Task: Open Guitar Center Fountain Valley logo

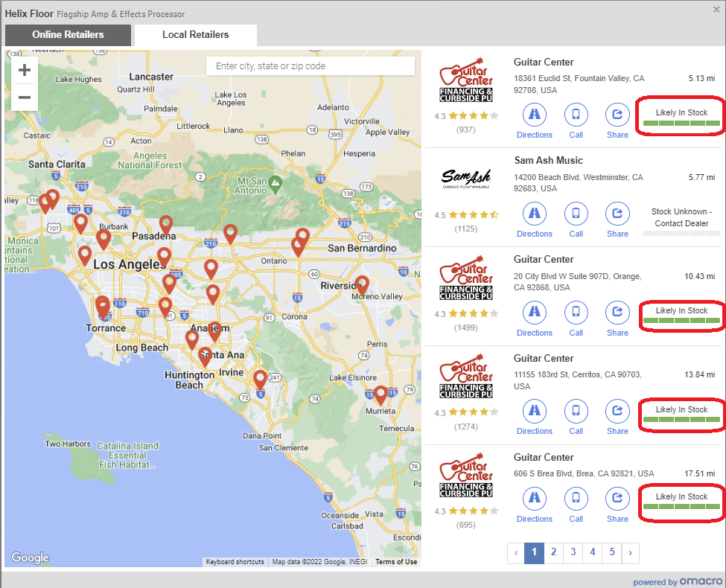Action: (466, 80)
